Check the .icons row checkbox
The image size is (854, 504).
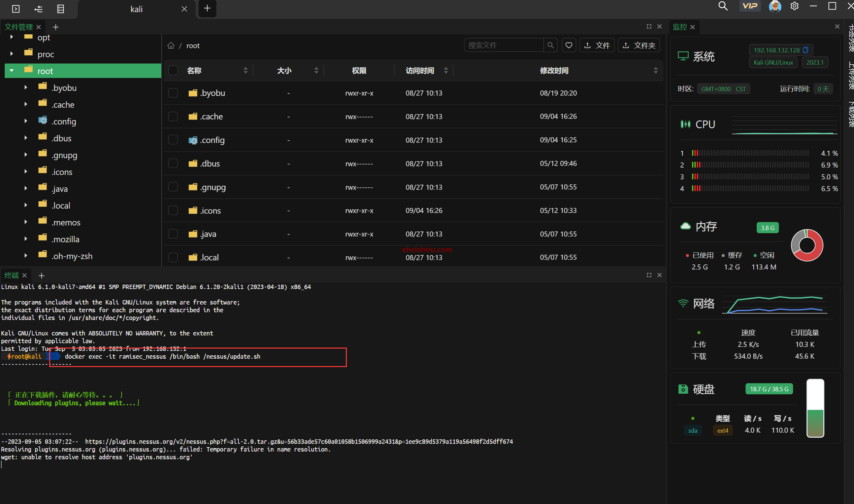coord(173,211)
